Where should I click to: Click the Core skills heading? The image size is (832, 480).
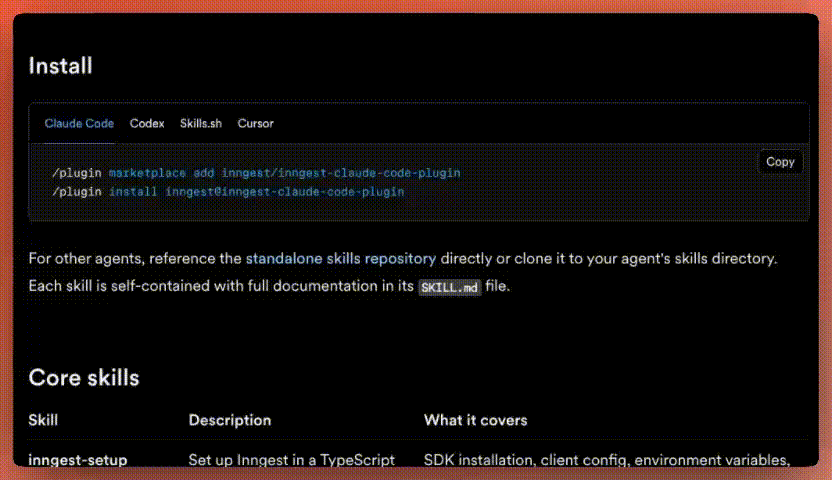[84, 378]
